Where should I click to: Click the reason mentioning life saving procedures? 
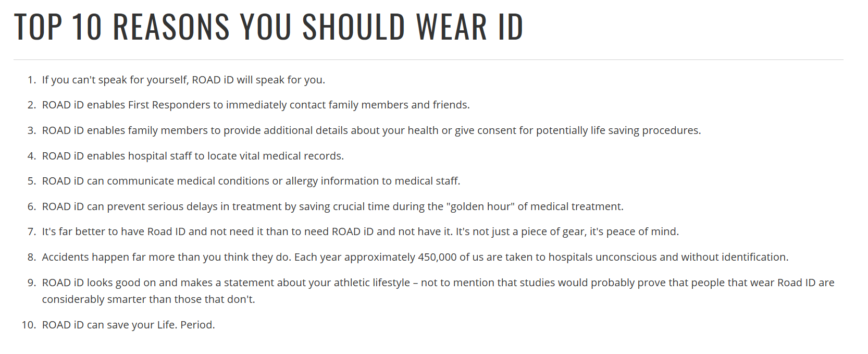click(371, 130)
